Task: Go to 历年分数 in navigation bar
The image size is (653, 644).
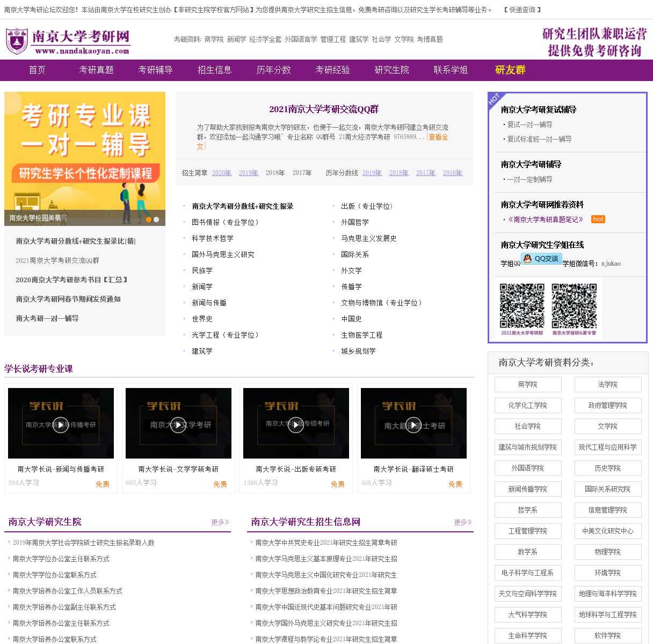Action: click(x=273, y=70)
